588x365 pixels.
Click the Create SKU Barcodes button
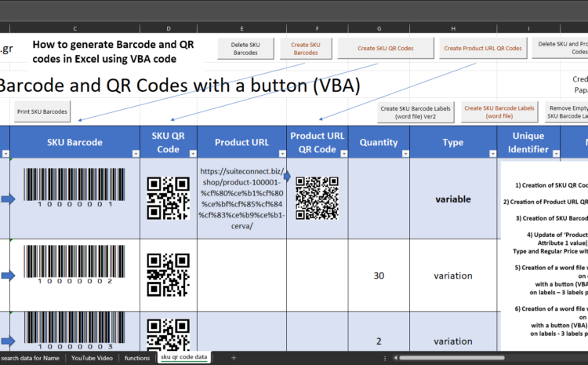[306, 49]
